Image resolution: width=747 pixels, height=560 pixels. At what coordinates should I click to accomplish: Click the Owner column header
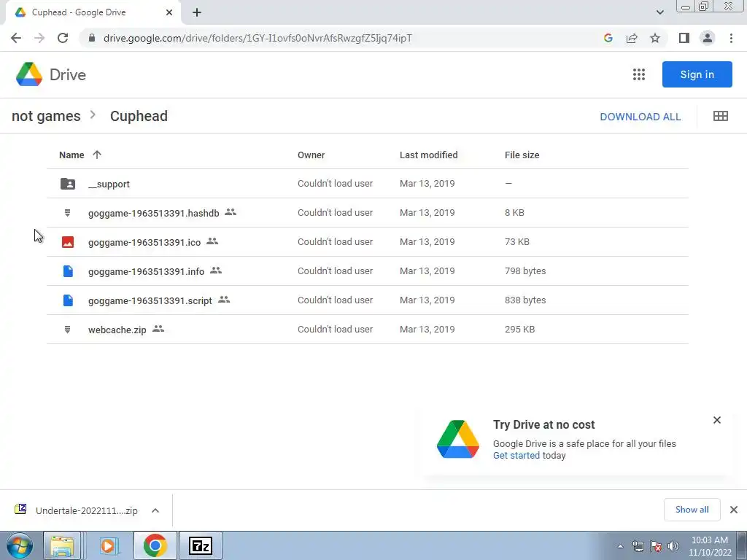click(311, 155)
